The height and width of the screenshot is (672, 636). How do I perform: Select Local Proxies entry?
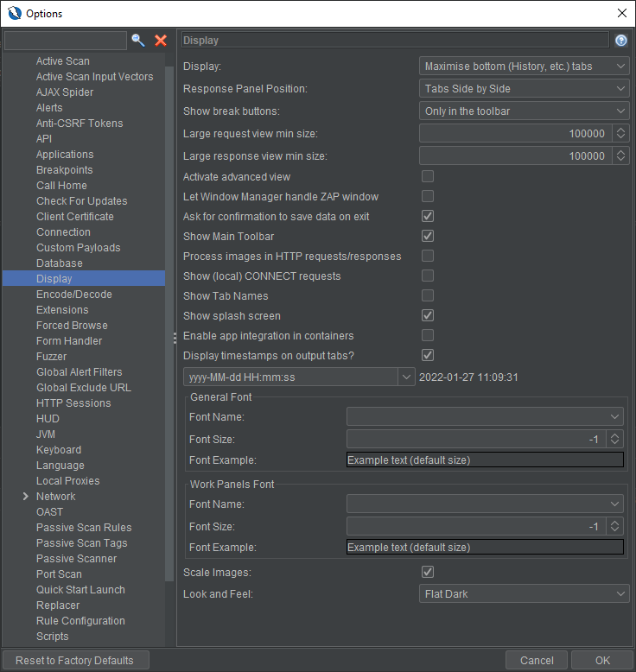click(67, 481)
